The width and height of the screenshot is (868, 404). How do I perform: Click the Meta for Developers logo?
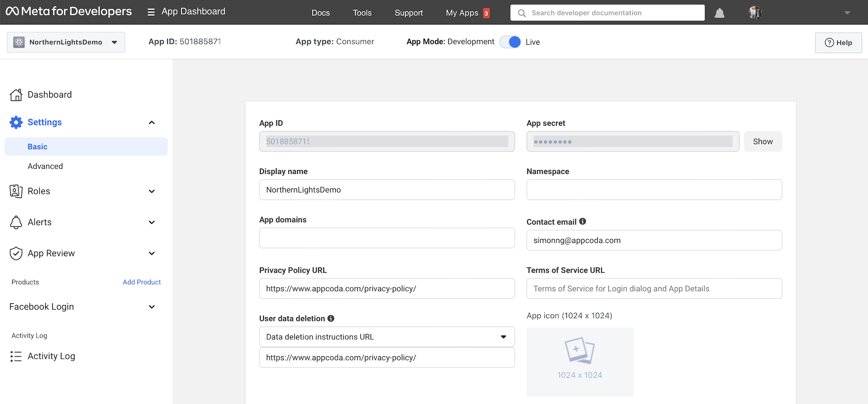click(69, 12)
